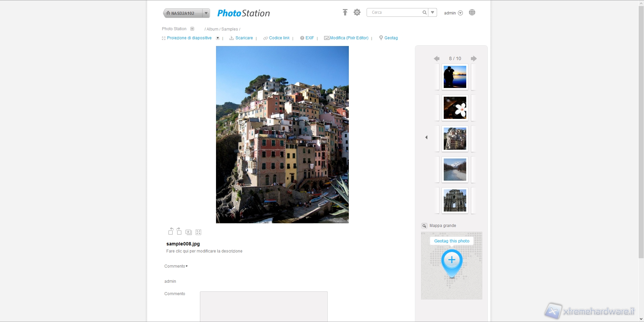
Task: Click the Scaricare download link
Action: coord(244,38)
